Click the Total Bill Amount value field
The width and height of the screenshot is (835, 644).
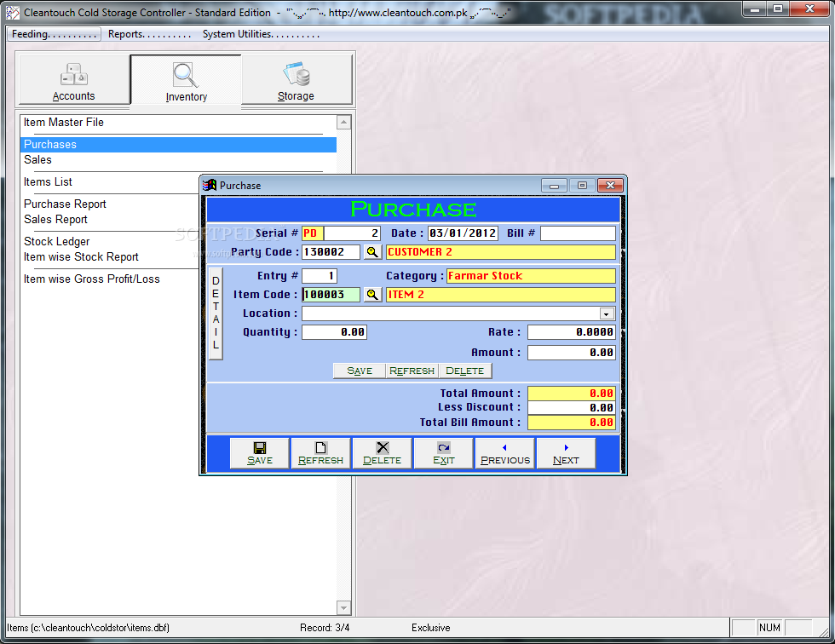(572, 423)
